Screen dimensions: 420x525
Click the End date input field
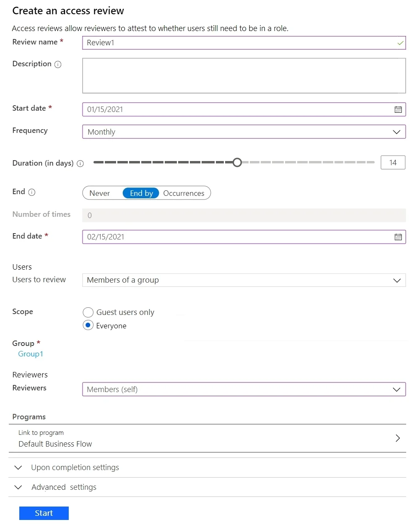click(244, 237)
